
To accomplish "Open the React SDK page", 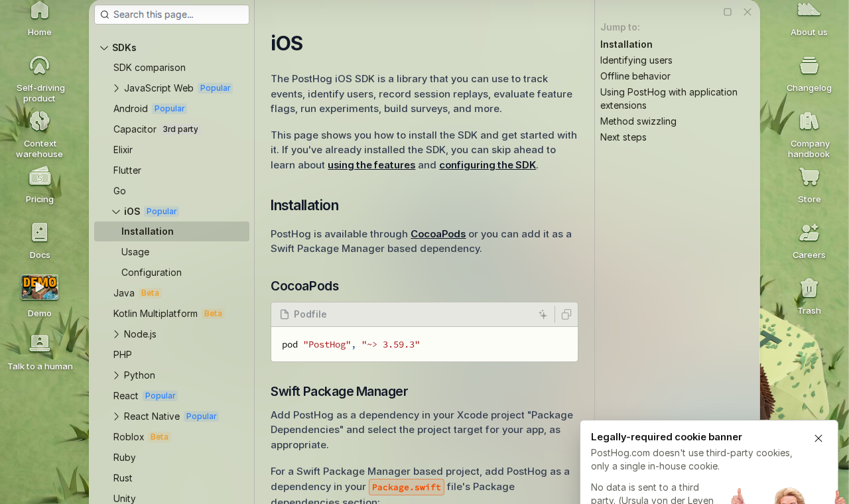I will pos(126,396).
